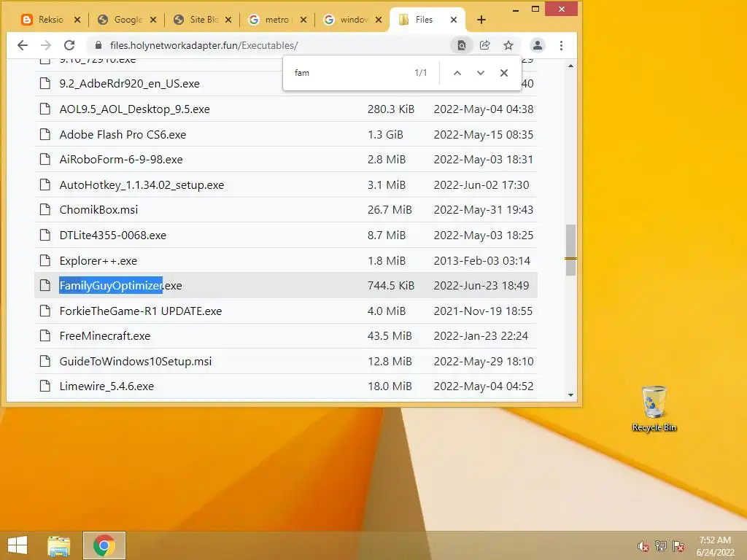Open the Chrome profile menu
The image size is (747, 560).
(538, 45)
